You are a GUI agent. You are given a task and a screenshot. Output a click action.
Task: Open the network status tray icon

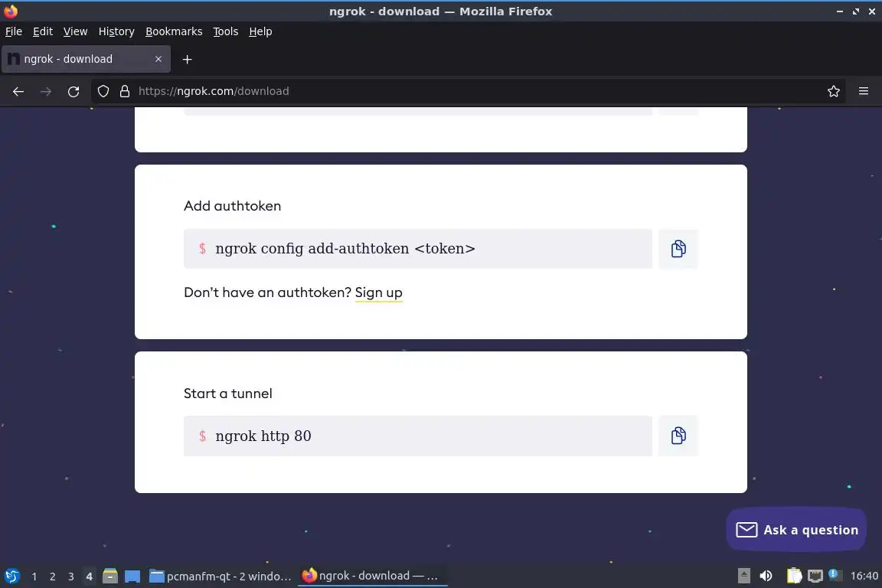pyautogui.click(x=815, y=576)
